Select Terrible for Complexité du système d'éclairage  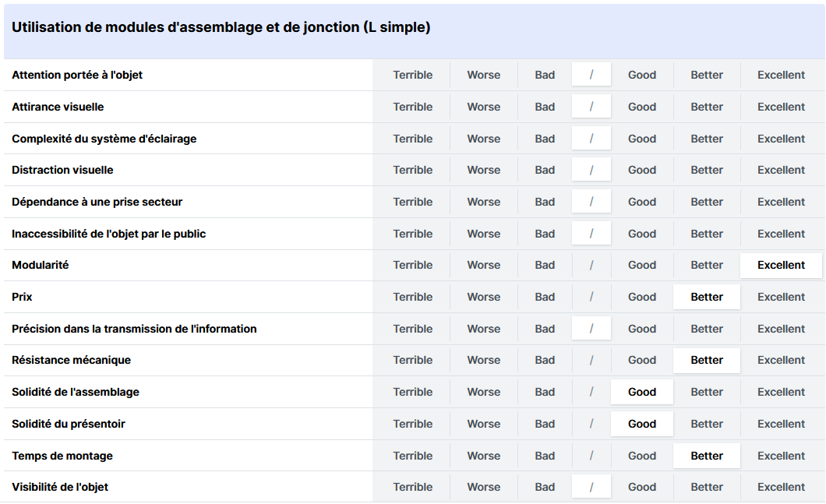(x=412, y=139)
